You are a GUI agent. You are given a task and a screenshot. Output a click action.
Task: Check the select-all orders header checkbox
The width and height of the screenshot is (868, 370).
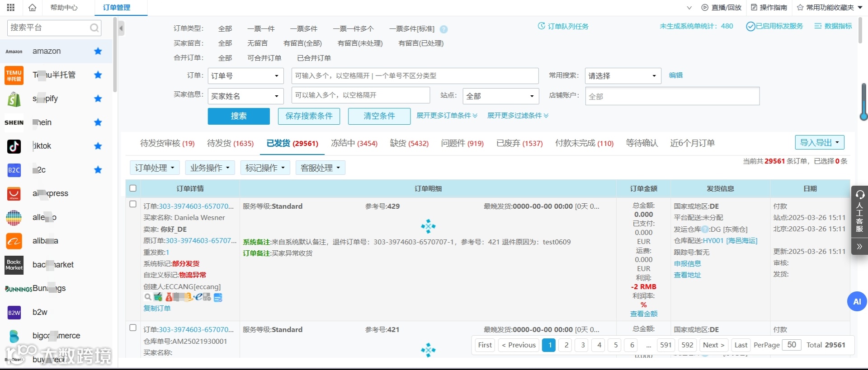tap(133, 188)
